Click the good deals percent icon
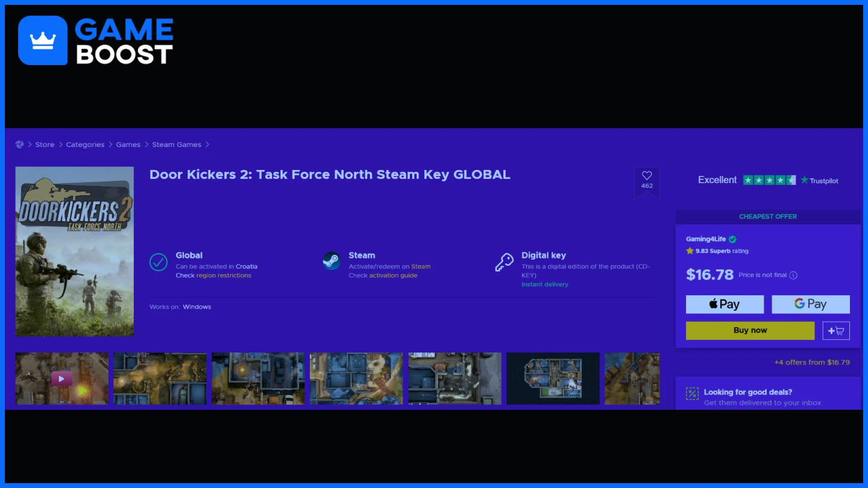 (x=692, y=394)
